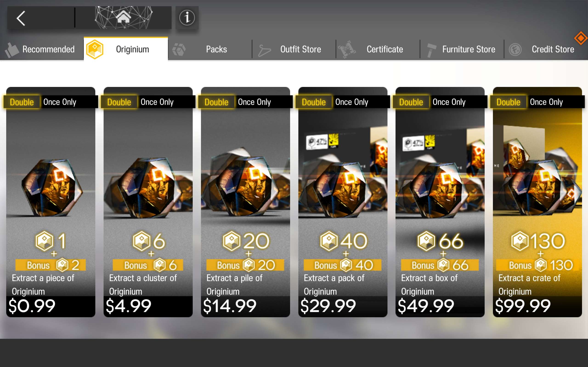Buy the $0.99 piece of Originium

tap(51, 202)
